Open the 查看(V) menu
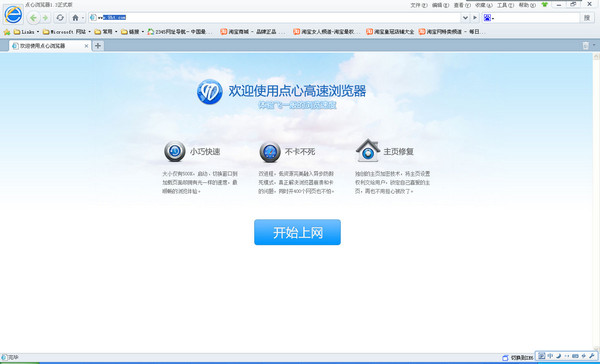Image resolution: width=600 pixels, height=364 pixels. [x=462, y=5]
